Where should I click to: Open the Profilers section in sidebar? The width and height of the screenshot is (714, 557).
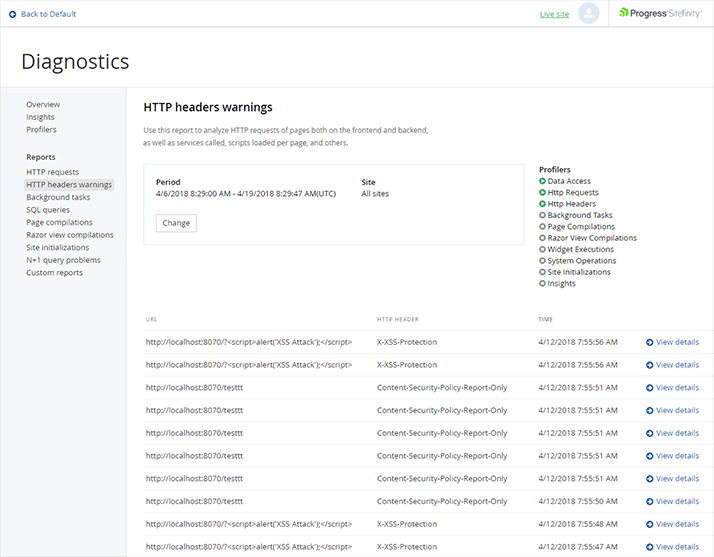pyautogui.click(x=41, y=129)
